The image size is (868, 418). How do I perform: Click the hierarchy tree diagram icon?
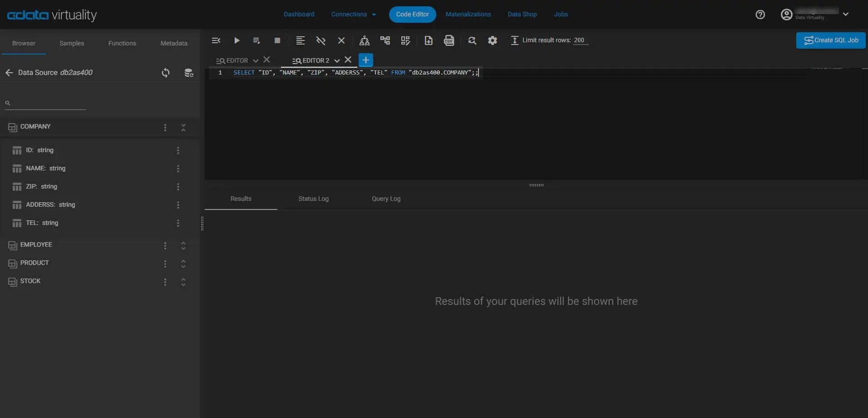[364, 40]
